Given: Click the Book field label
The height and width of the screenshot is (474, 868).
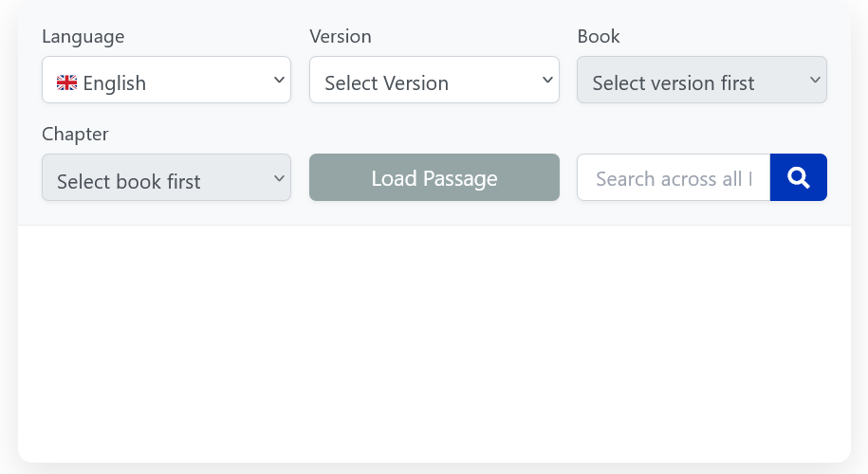Looking at the screenshot, I should coord(599,37).
